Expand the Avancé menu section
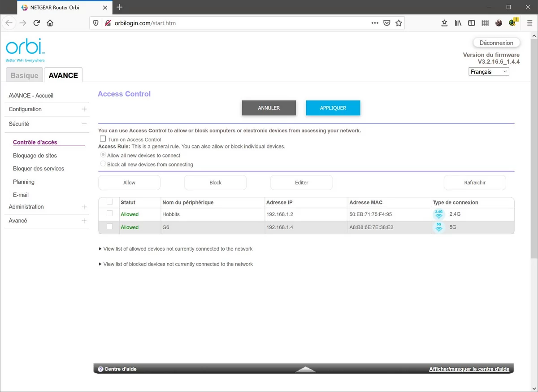Screen dimensions: 538x392 tap(84, 221)
